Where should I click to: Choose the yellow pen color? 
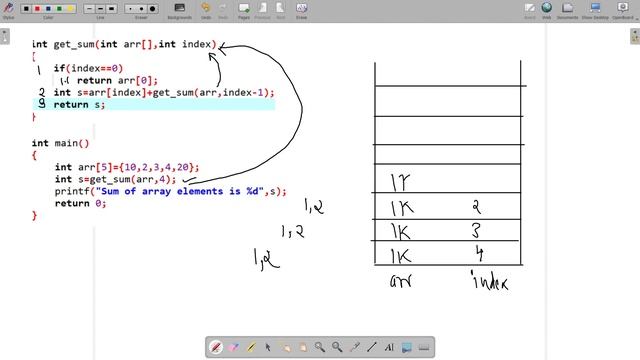[70, 9]
